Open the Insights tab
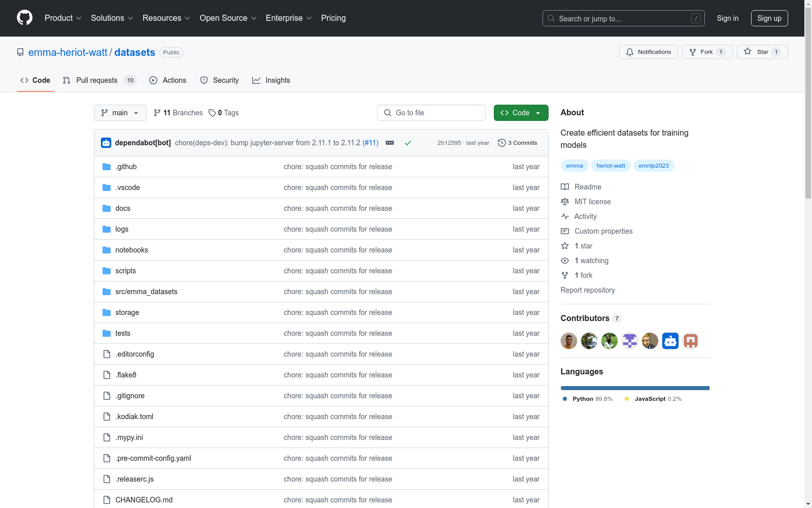The height and width of the screenshot is (508, 812). coord(271,80)
